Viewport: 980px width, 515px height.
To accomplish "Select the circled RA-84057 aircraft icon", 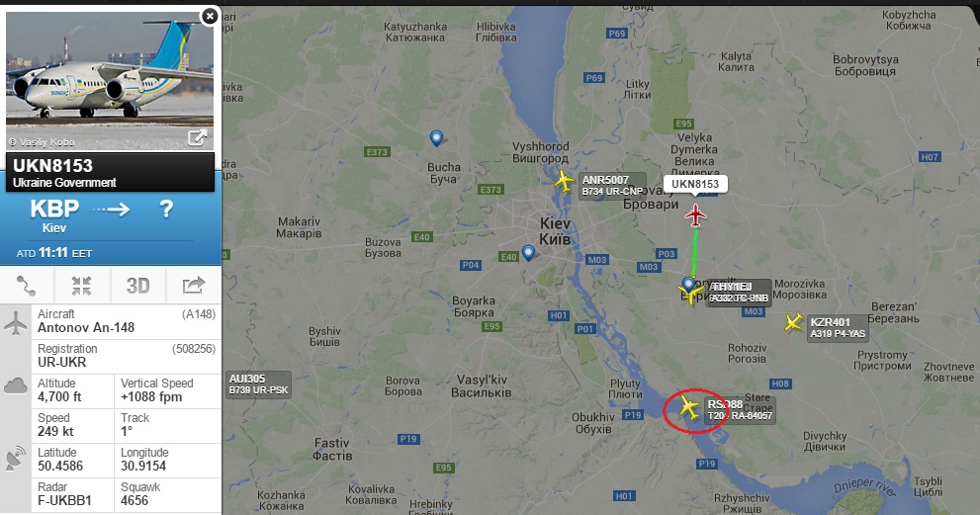I will (688, 407).
